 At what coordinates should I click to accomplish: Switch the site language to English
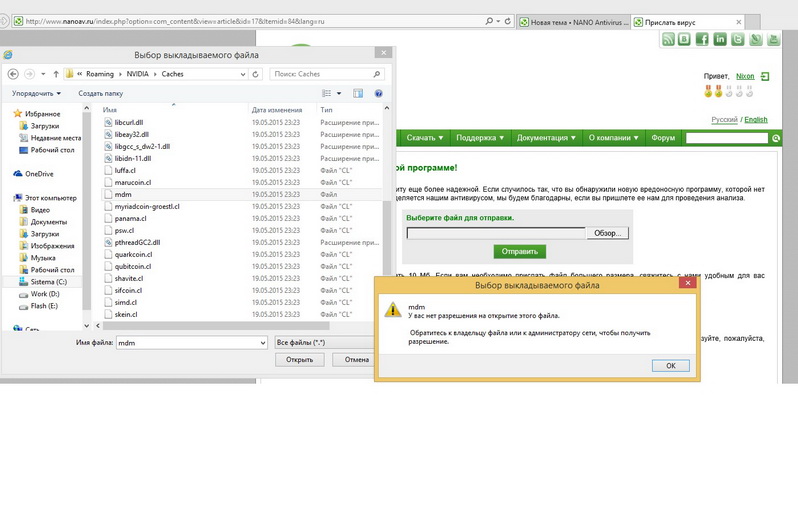tap(756, 120)
